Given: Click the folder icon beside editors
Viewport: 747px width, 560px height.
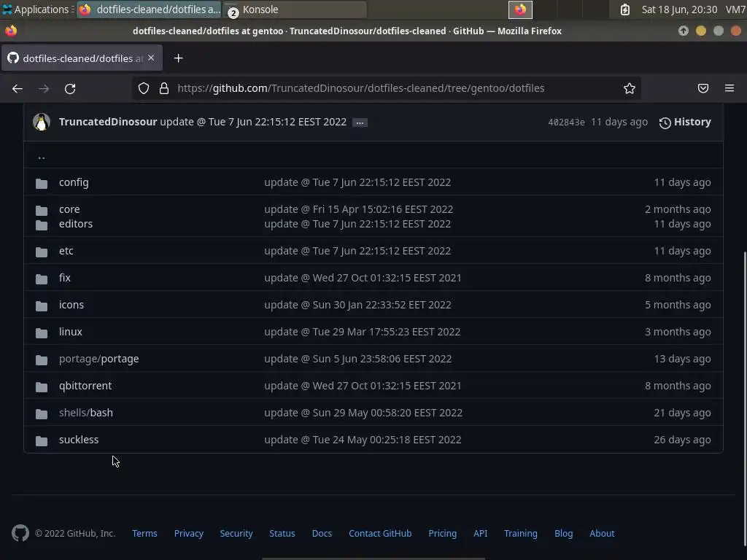Looking at the screenshot, I should (42, 225).
